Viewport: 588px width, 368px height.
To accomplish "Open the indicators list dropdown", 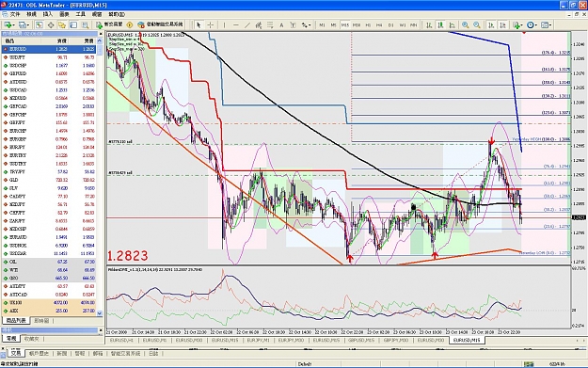I will 517,24.
